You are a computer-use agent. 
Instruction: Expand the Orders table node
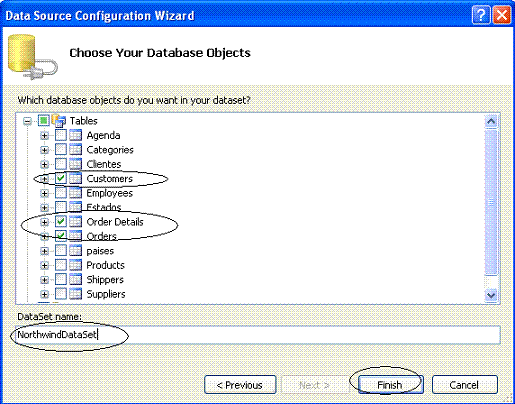(x=44, y=236)
